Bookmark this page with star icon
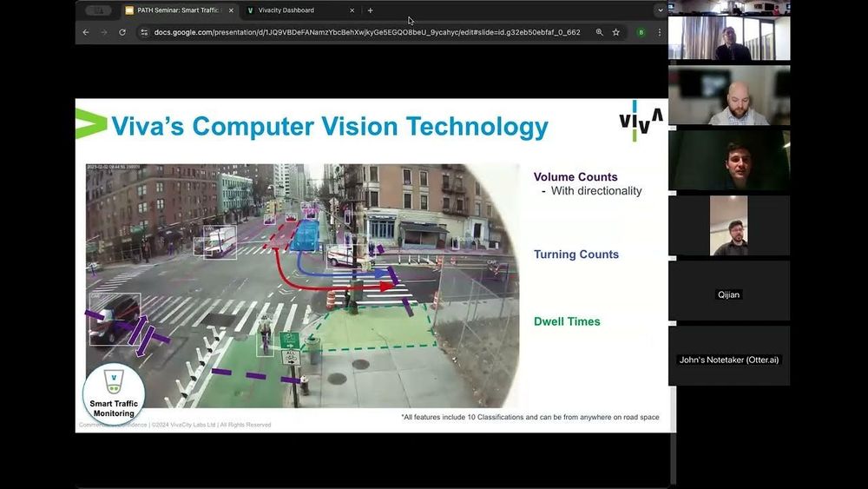This screenshot has height=489, width=868. click(616, 33)
